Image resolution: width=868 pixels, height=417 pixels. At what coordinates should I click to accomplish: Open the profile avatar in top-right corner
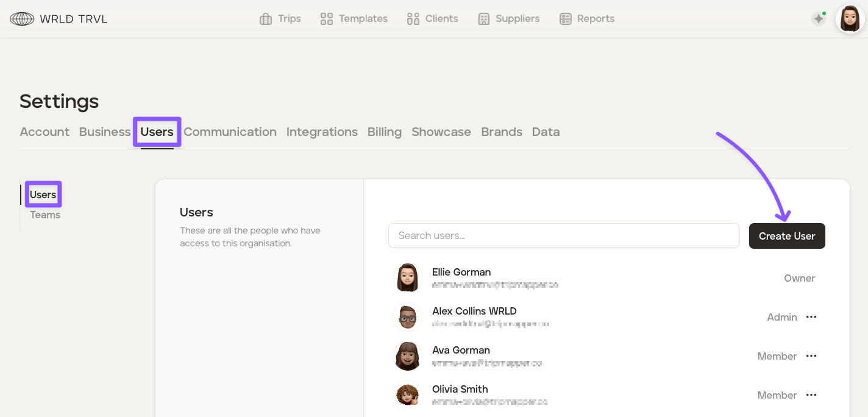(x=850, y=19)
